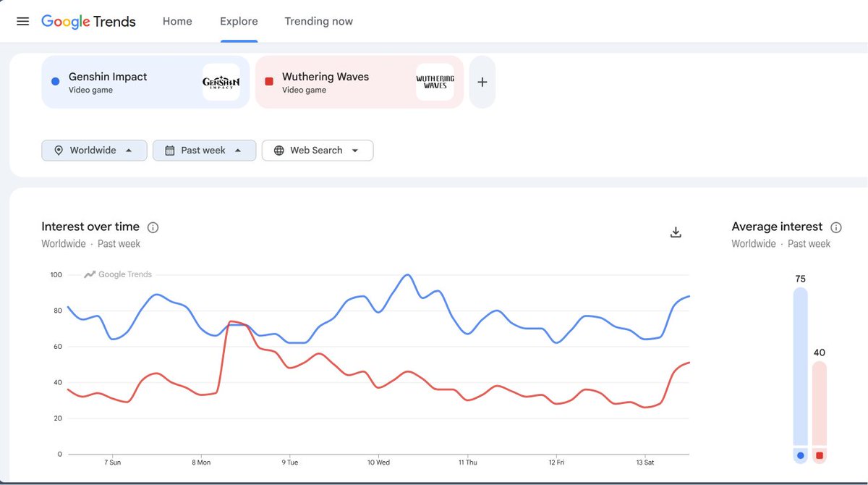Edit the Wuthering Waves search term
This screenshot has width=868, height=485.
pyautogui.click(x=359, y=83)
